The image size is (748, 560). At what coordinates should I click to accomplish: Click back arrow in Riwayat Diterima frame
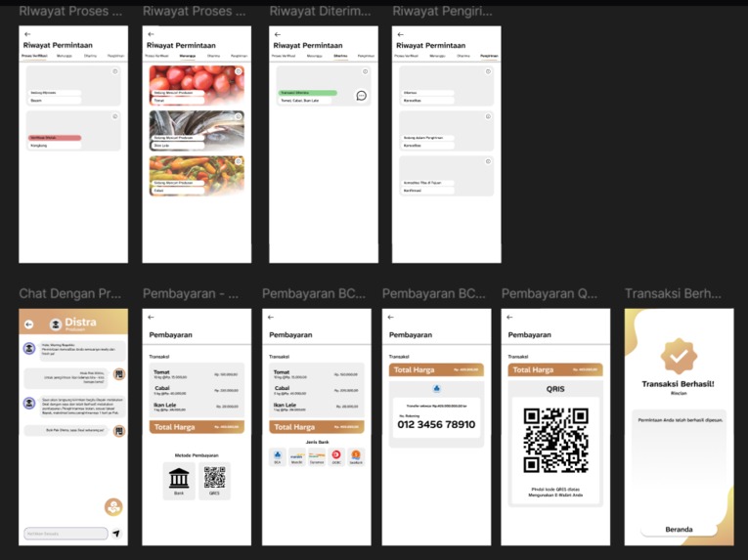tap(277, 34)
